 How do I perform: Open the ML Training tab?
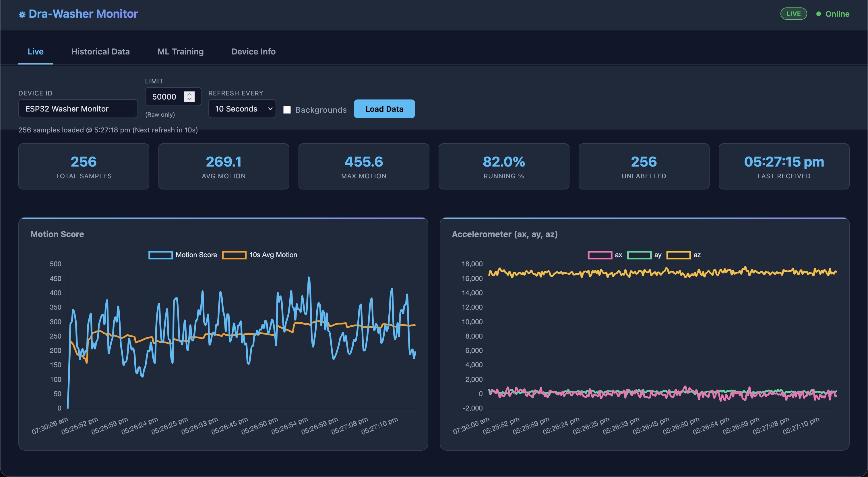[180, 52]
